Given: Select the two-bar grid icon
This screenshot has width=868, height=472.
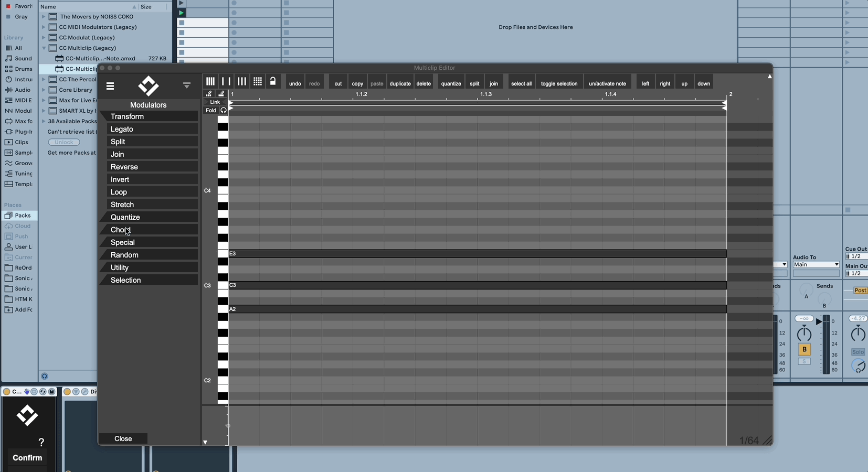Looking at the screenshot, I should (226, 81).
